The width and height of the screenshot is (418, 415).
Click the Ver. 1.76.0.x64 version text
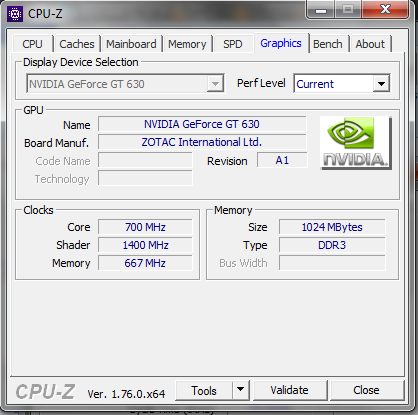pyautogui.click(x=126, y=394)
